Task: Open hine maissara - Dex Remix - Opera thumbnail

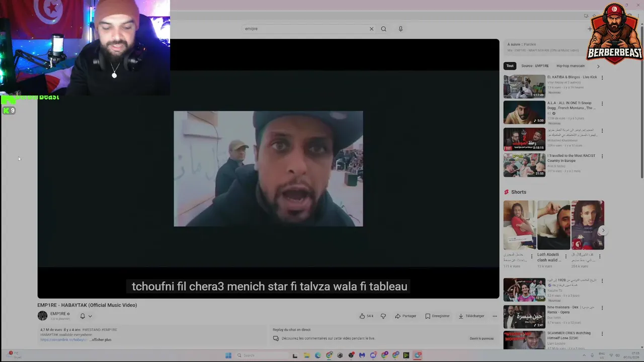Action: [524, 317]
